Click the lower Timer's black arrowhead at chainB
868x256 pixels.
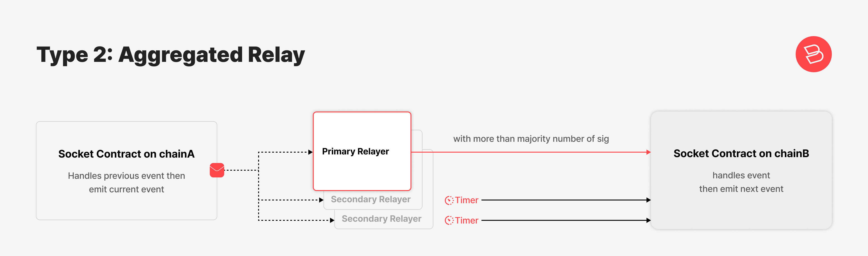click(x=648, y=220)
